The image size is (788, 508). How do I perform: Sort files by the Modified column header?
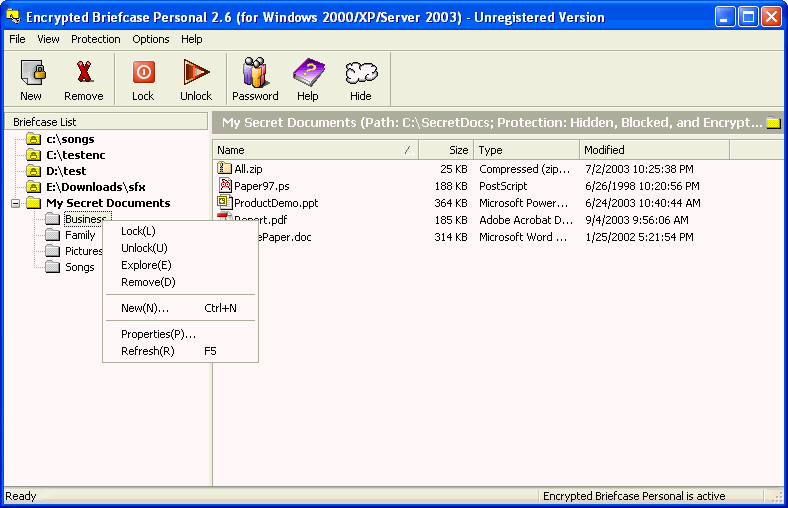click(x=654, y=150)
